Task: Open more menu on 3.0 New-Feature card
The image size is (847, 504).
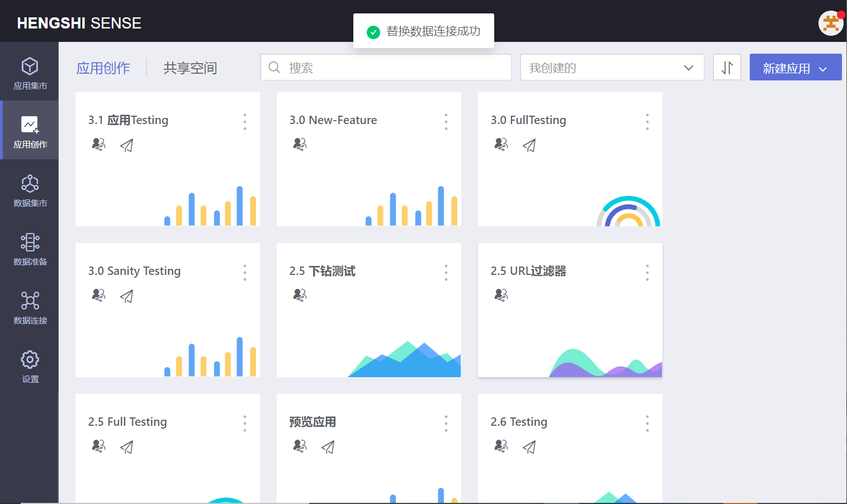Action: point(446,122)
